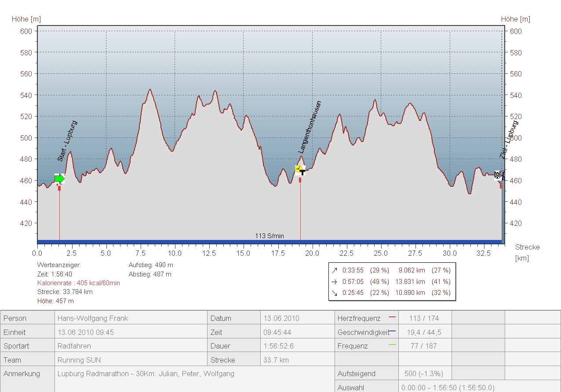Click the blue Geschwindigkeit legend line

[392, 330]
